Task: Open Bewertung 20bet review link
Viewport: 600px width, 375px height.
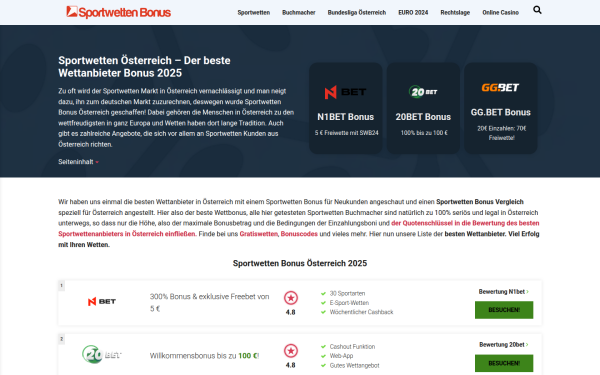Action: point(504,345)
